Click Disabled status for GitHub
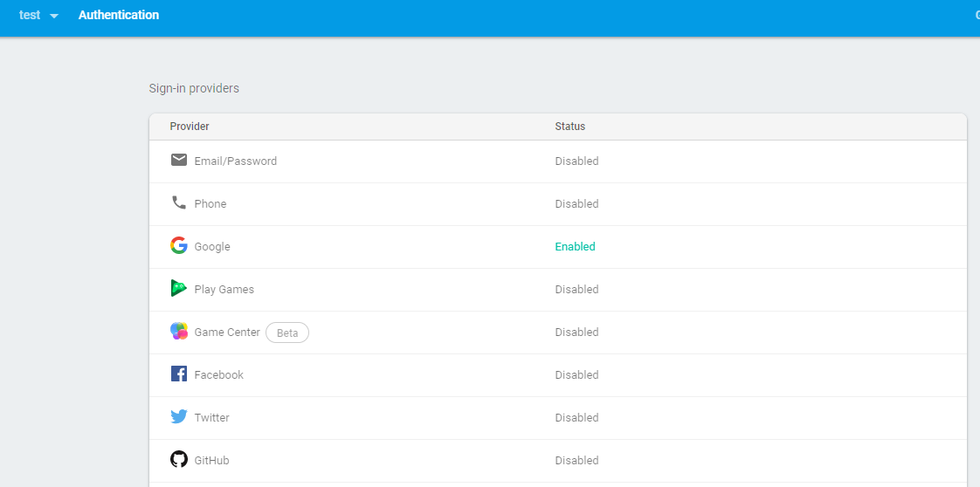Image resolution: width=980 pixels, height=487 pixels. coord(576,461)
